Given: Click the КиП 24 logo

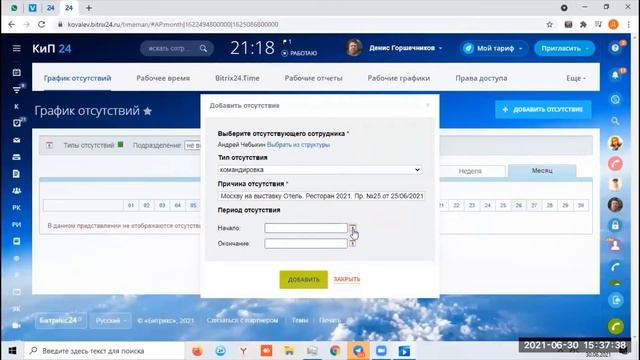Looking at the screenshot, I should tap(52, 49).
